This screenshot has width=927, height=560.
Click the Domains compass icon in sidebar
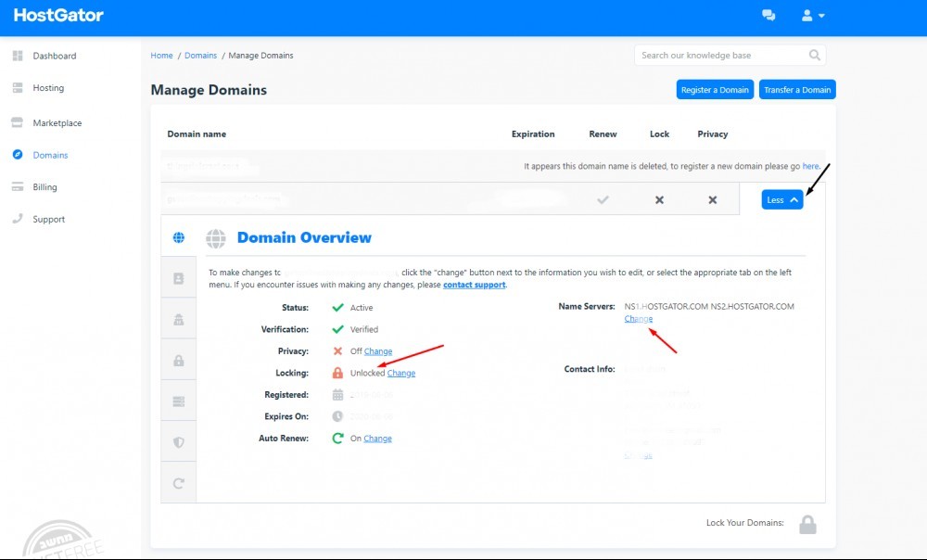point(18,154)
